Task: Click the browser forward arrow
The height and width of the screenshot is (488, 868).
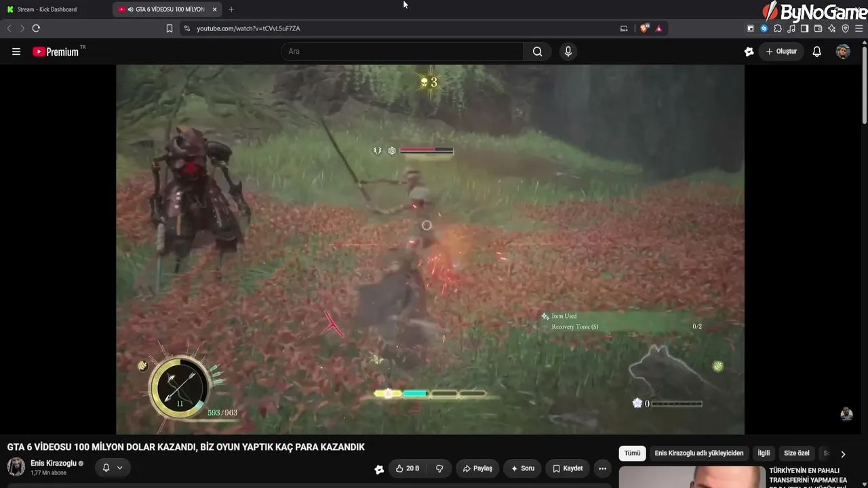Action: coord(22,28)
